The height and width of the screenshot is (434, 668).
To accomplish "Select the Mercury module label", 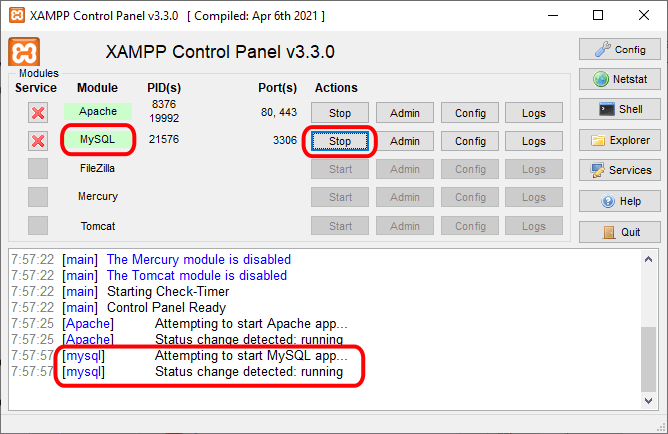I will (x=98, y=196).
